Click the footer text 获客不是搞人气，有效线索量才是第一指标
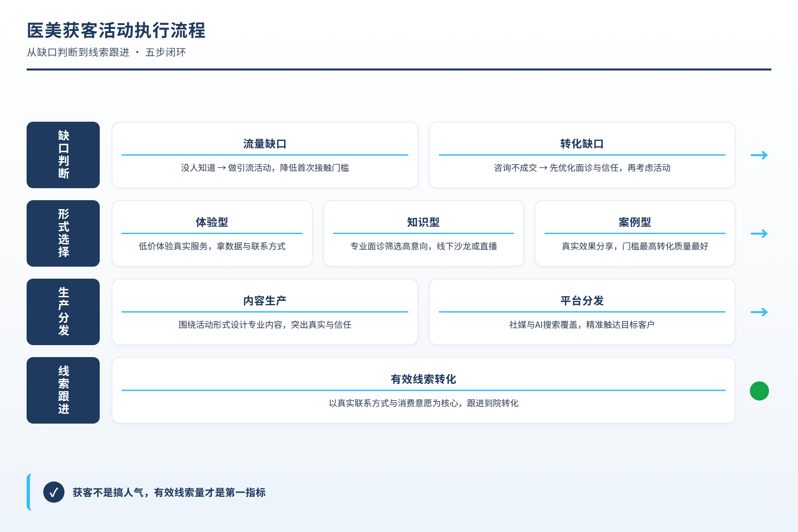This screenshot has width=798, height=532. [x=169, y=492]
